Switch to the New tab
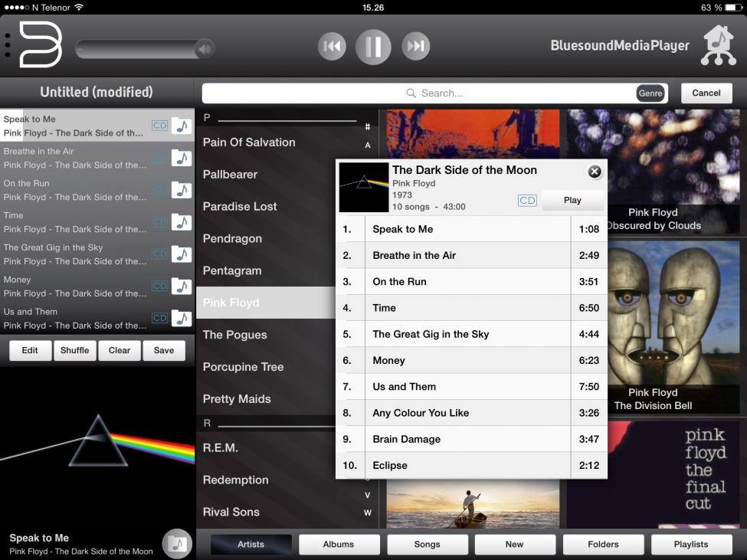The image size is (747, 560). pos(515,544)
